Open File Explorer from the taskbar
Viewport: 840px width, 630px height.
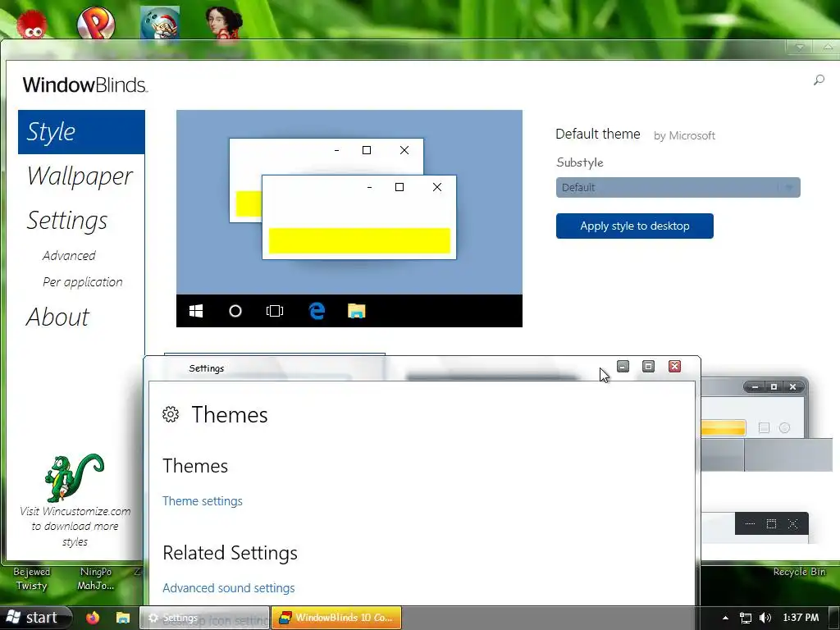click(x=123, y=618)
